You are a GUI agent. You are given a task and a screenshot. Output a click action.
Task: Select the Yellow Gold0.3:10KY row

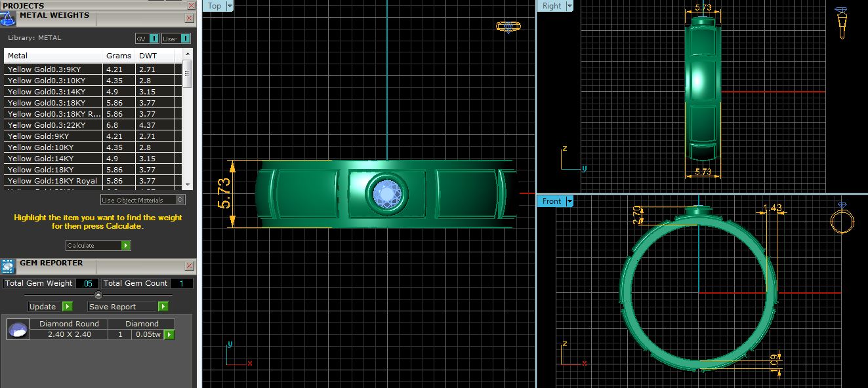click(x=93, y=80)
